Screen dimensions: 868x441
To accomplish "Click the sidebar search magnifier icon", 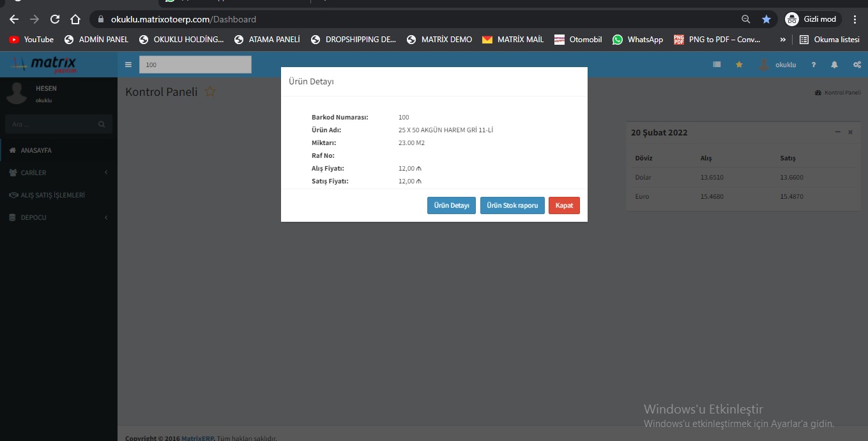I will [102, 124].
